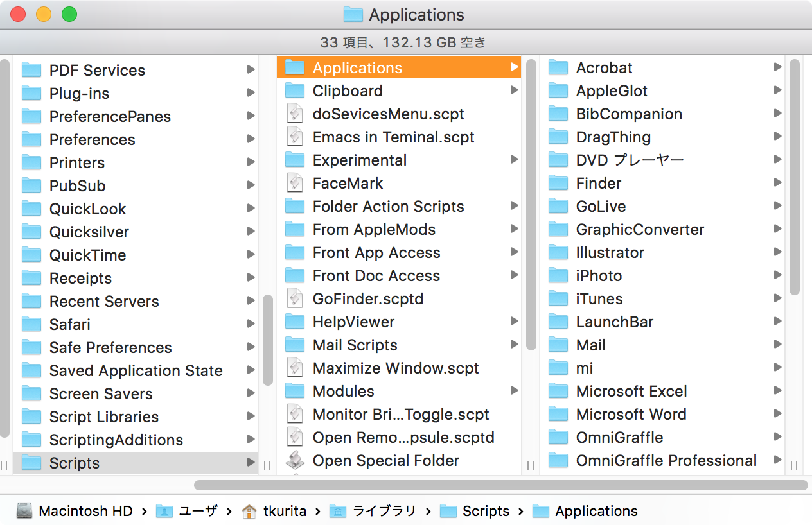The height and width of the screenshot is (525, 812).
Task: Select the Folder Action Scripts folder
Action: point(388,207)
